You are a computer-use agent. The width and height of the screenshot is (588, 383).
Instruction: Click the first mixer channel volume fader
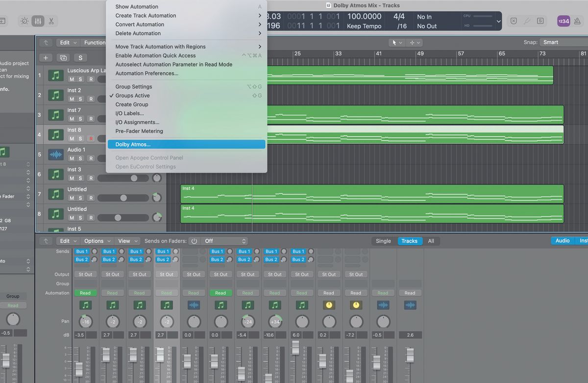78,369
